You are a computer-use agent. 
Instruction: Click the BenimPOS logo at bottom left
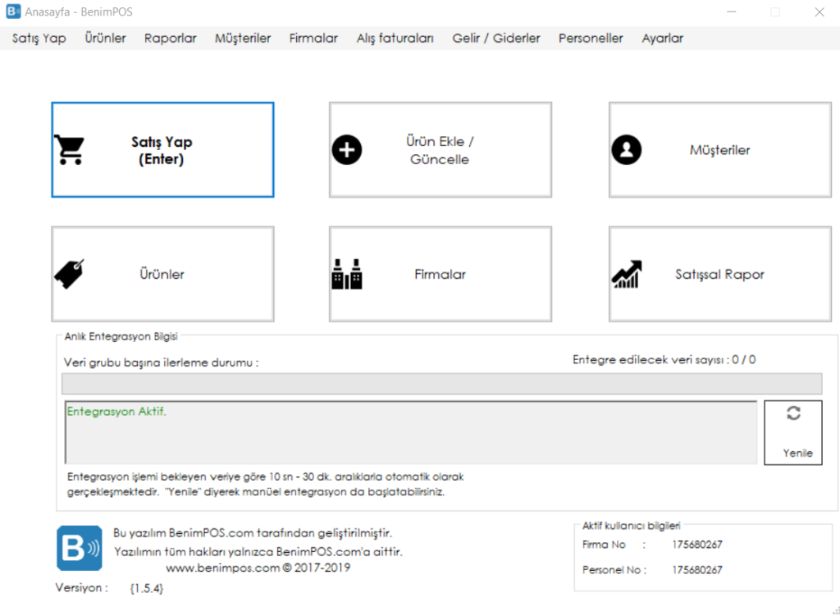pos(80,548)
